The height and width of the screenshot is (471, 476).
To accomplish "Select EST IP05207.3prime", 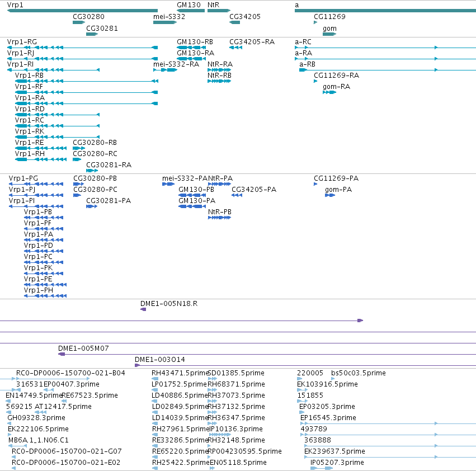I will pyautogui.click(x=322, y=468).
